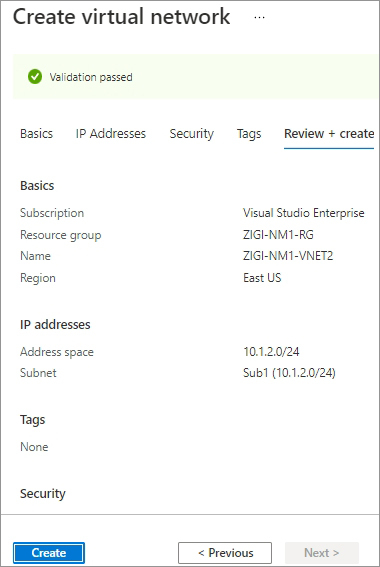380x567 pixels.
Task: Click the subnet value Sub1 (10.1.2.0/24)
Action: 289,373
